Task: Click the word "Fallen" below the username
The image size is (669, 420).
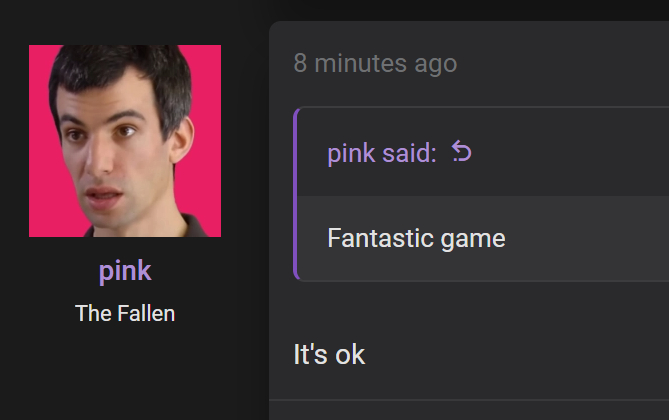Action: [x=145, y=313]
